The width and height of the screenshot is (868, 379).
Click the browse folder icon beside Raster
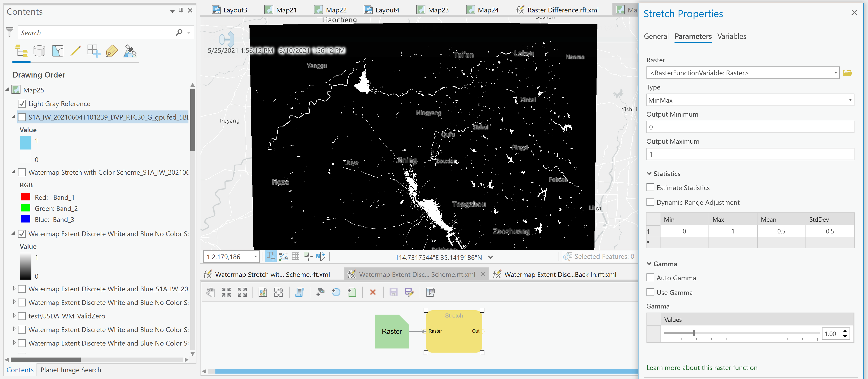[x=847, y=73]
